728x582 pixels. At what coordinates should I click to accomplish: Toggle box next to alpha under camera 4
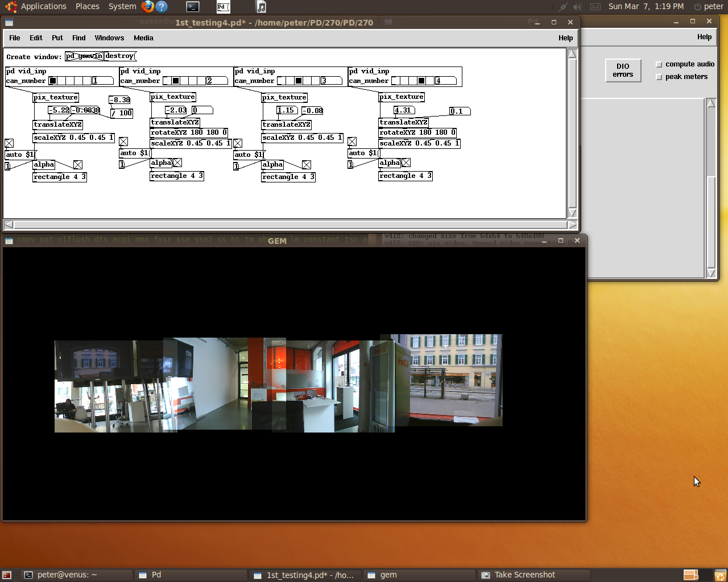tap(406, 163)
